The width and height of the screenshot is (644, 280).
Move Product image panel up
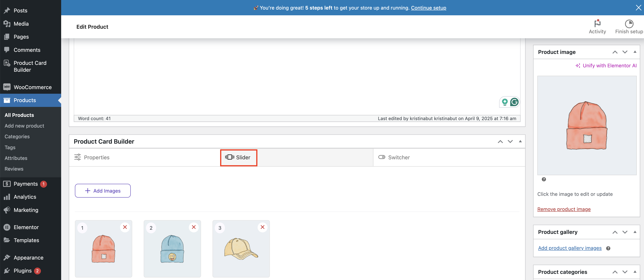click(x=615, y=52)
